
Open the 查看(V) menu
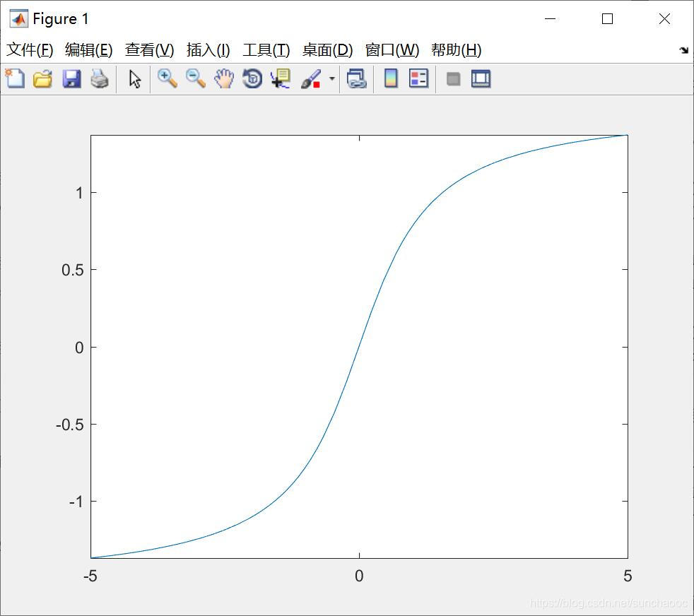149,49
